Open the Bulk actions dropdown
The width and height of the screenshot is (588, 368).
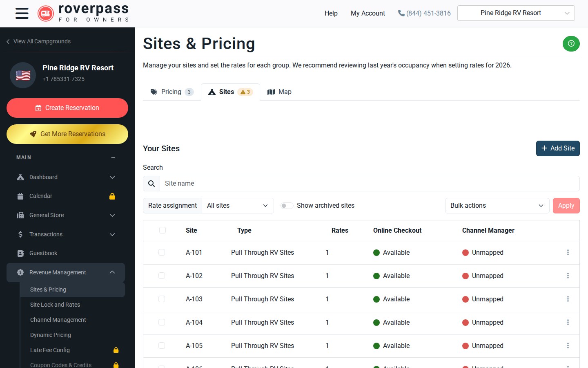(497, 206)
